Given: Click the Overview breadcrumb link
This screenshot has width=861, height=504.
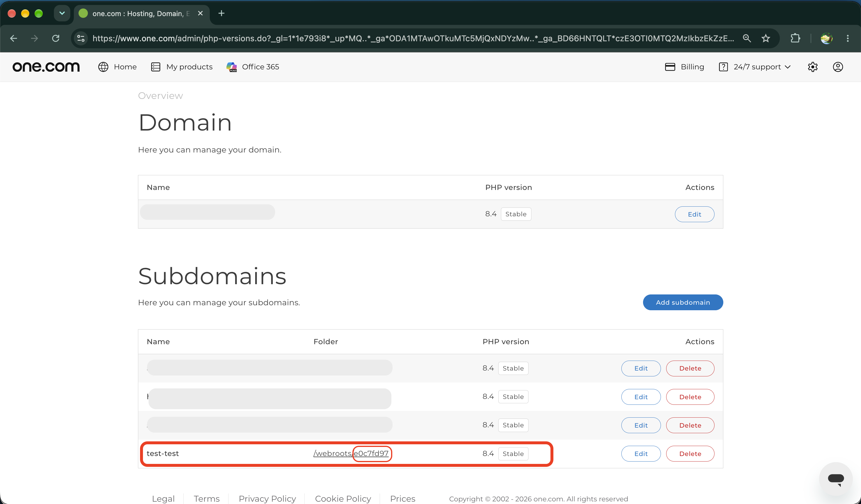Looking at the screenshot, I should click(160, 95).
